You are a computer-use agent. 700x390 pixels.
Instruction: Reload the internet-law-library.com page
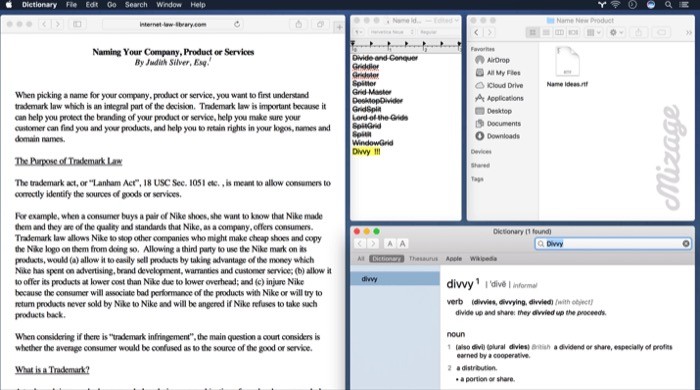click(x=237, y=24)
